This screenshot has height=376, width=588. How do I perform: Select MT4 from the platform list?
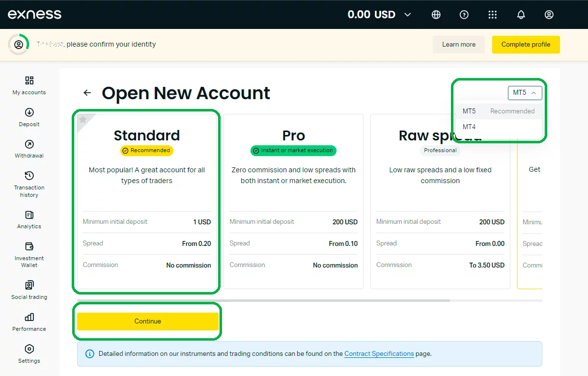(469, 127)
